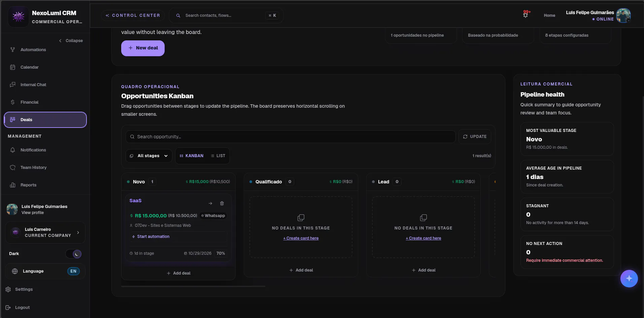Screen dimensions: 644x318
Task: Click the Language globe icon
Action: 15,271
